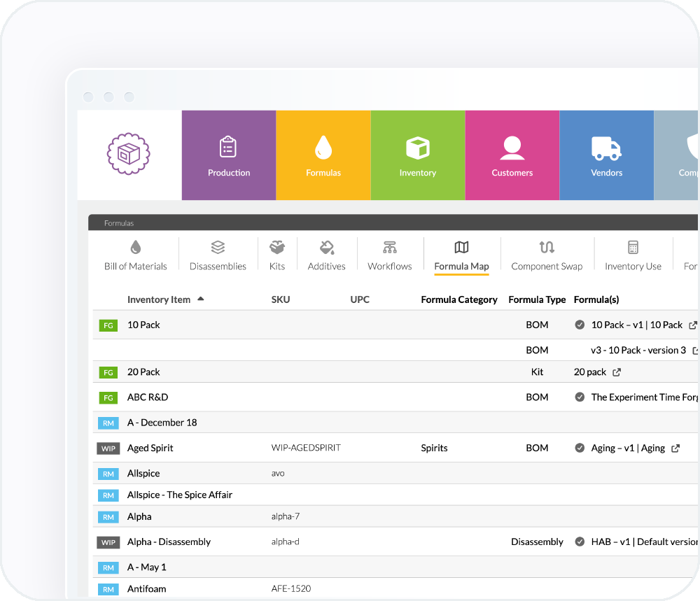This screenshot has height=601, width=700.
Task: Switch to Kits tab
Action: tap(277, 255)
